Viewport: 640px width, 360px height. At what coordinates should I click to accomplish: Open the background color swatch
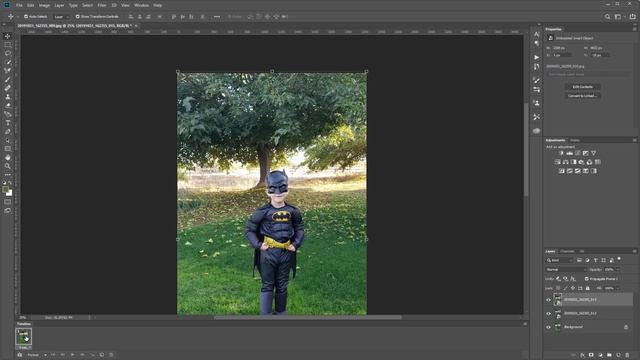tap(9, 193)
